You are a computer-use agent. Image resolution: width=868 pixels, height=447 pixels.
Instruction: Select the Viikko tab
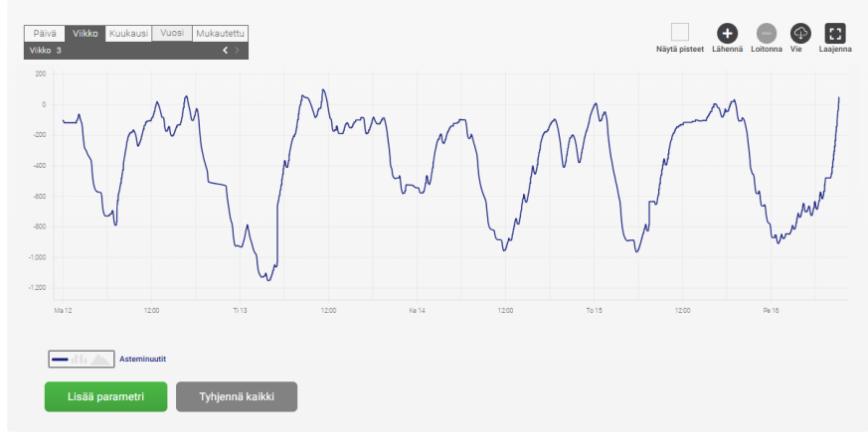click(85, 33)
